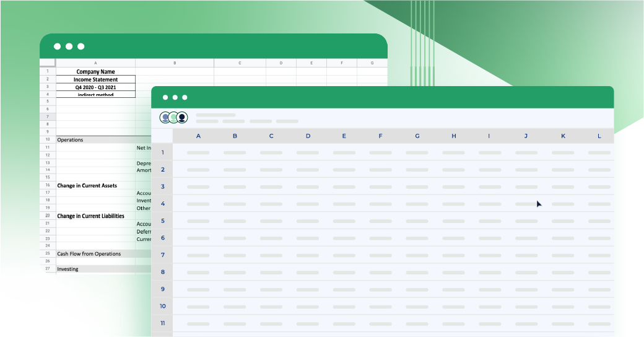Select row 4 header in front spreadsheet

[x=163, y=203]
